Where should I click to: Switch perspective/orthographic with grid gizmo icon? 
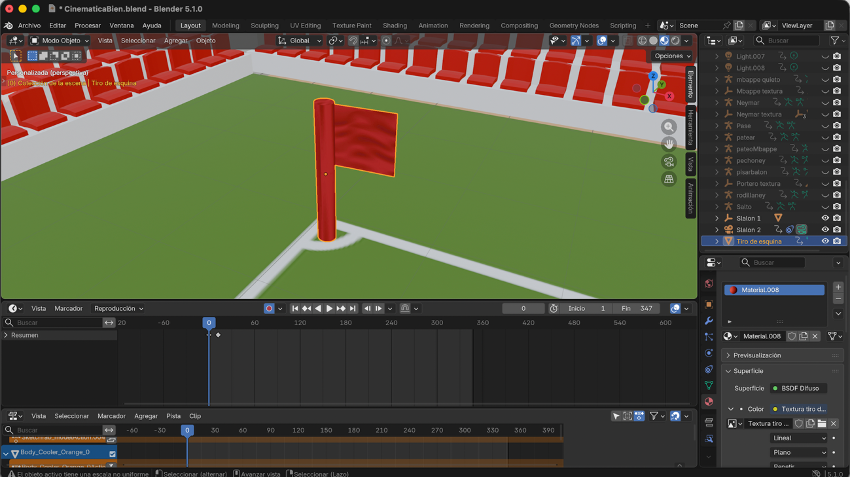(669, 179)
